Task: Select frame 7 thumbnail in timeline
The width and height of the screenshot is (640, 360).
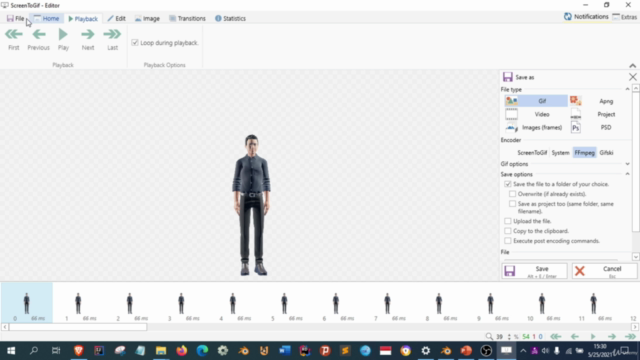Action: coord(387,302)
